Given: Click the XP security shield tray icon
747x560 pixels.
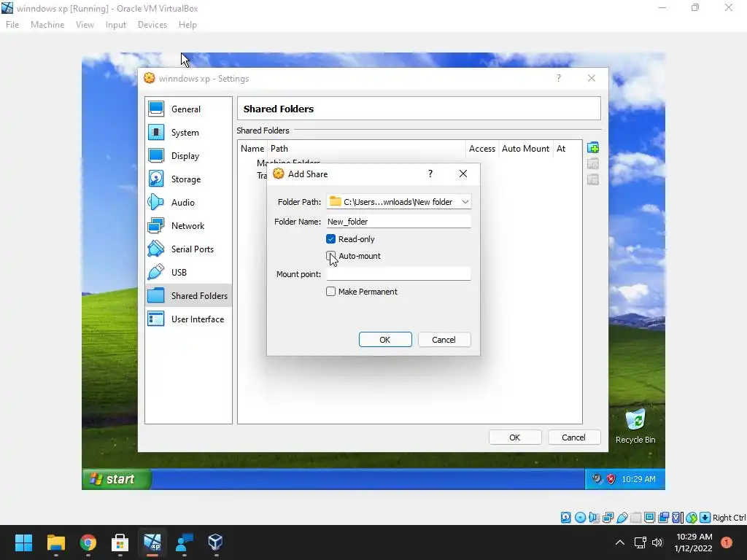Looking at the screenshot, I should pyautogui.click(x=611, y=479).
